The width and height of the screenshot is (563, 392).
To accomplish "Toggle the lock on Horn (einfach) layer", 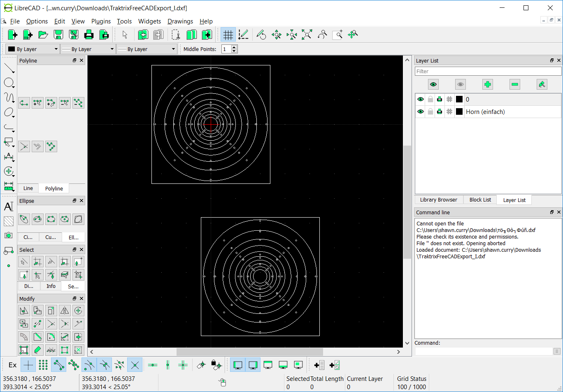I will pos(430,111).
